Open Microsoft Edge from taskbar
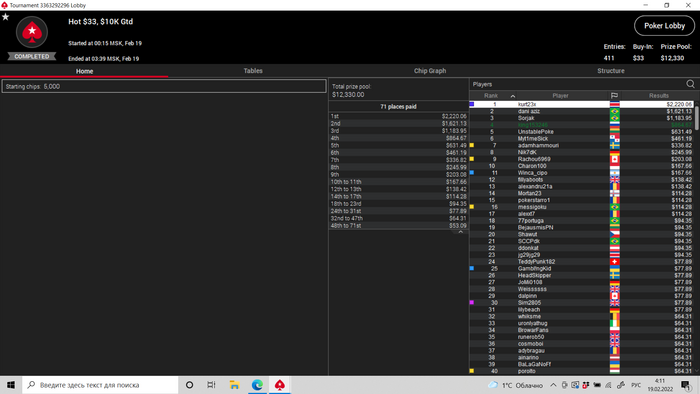 [x=257, y=385]
